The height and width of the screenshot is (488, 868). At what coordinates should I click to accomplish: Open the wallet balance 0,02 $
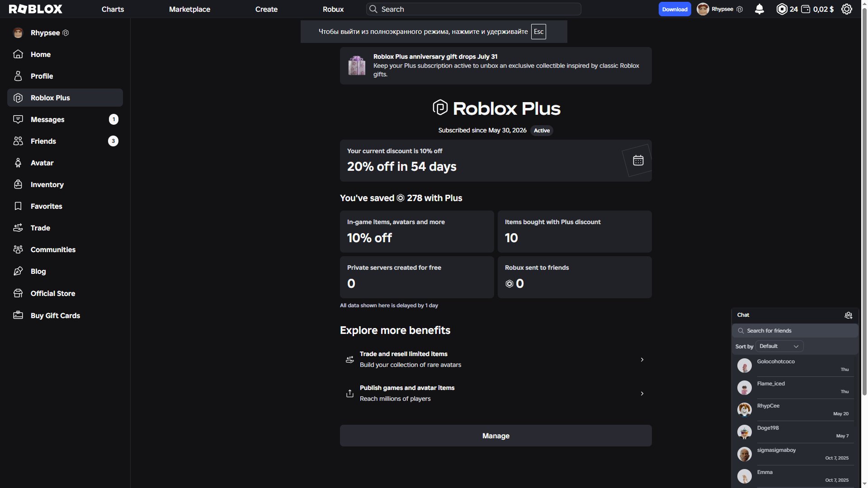coord(817,9)
